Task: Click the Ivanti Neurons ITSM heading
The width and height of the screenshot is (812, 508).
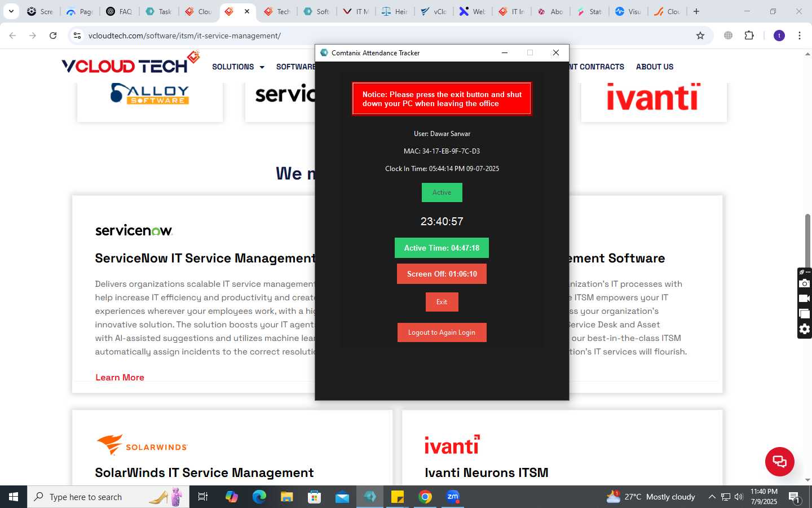Action: tap(486, 472)
